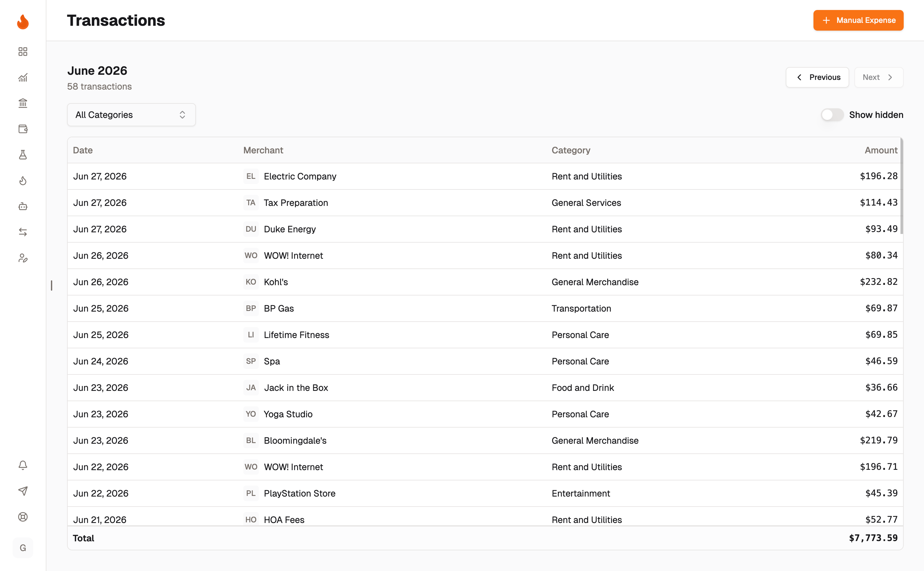Open the bank accounts building icon
Viewport: 924px width, 571px height.
(x=23, y=103)
